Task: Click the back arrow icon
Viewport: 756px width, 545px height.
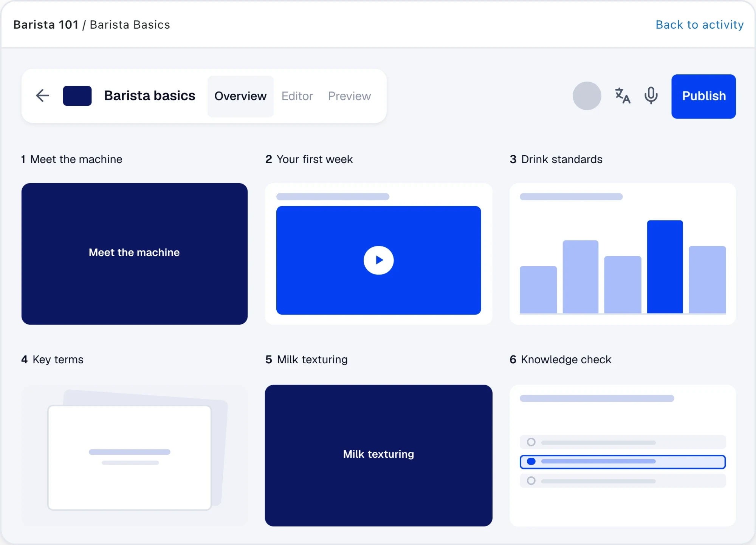Action: pos(42,96)
